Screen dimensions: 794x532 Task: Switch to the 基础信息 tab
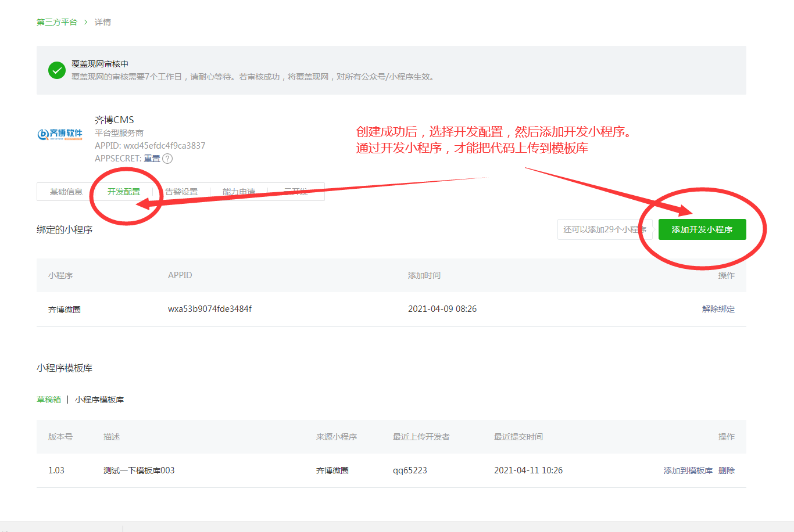(66, 192)
